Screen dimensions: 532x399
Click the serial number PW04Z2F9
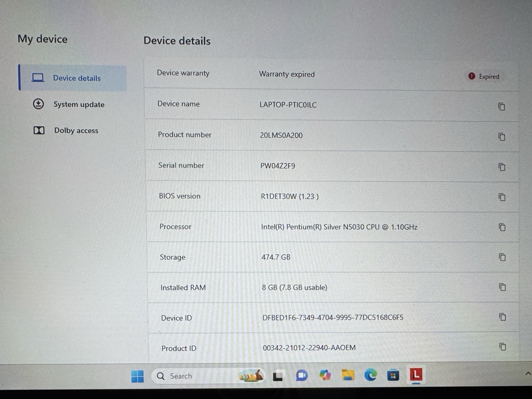click(278, 166)
